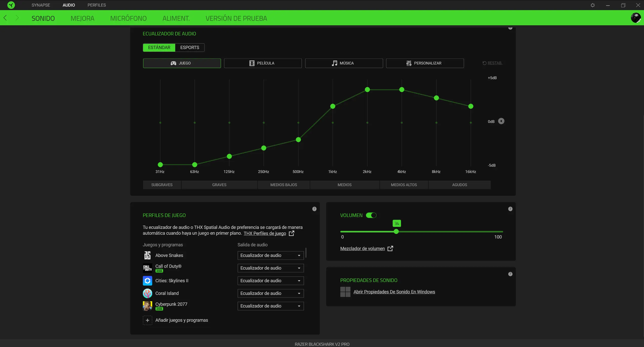644x347 pixels.
Task: Click the Coral Island game icon
Action: 147,293
